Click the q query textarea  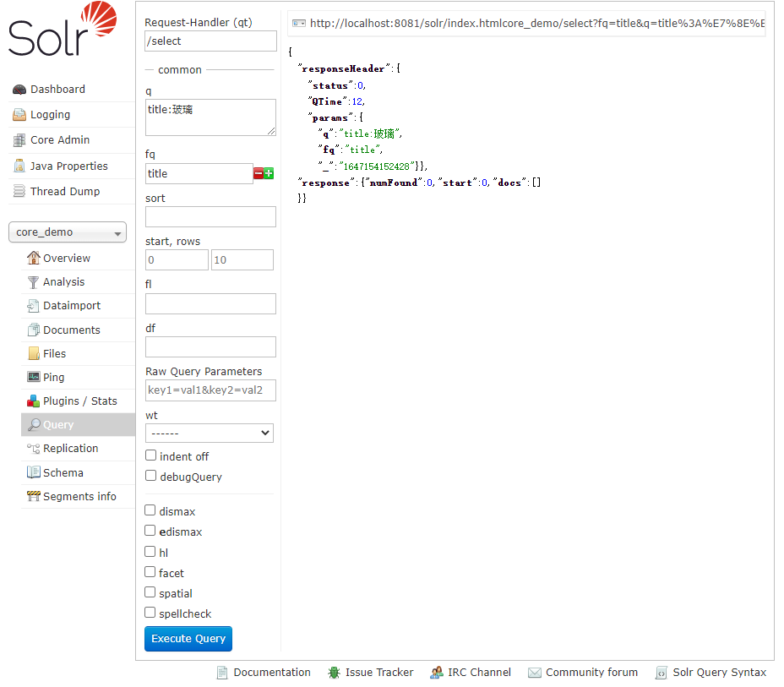(210, 117)
